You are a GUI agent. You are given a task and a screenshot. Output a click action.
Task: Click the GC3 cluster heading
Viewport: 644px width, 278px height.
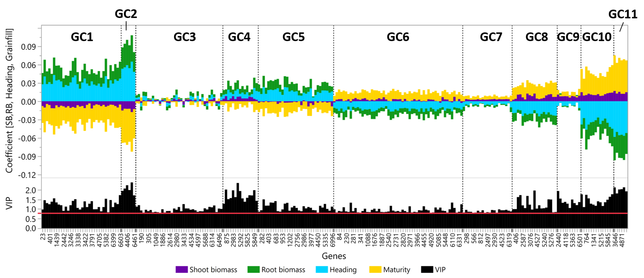(185, 37)
